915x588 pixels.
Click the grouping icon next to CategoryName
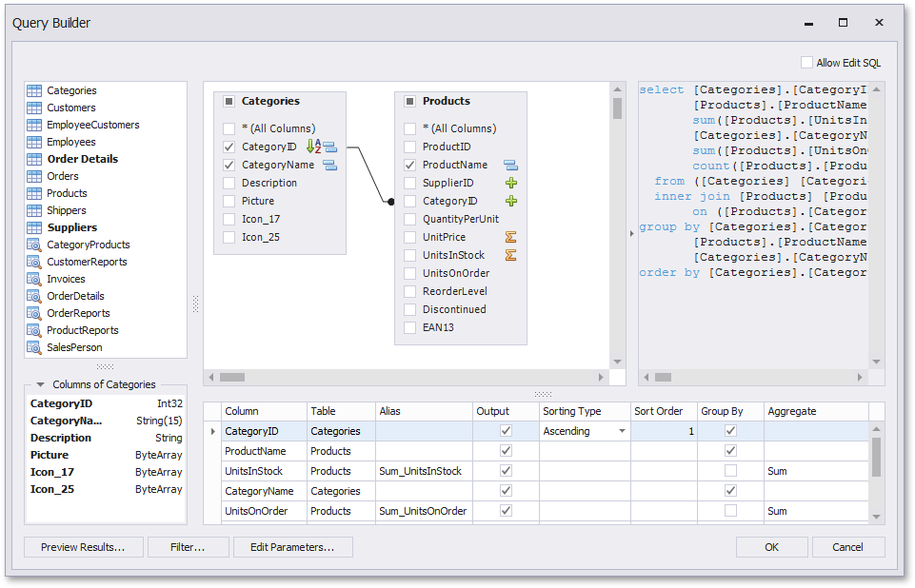click(x=329, y=164)
